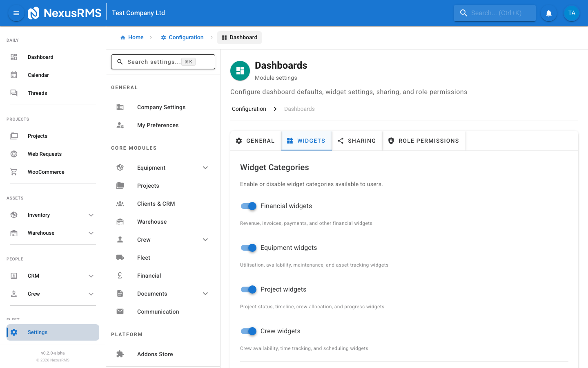The height and width of the screenshot is (368, 588).
Task: Disable Financial widgets toggle
Action: pos(248,206)
